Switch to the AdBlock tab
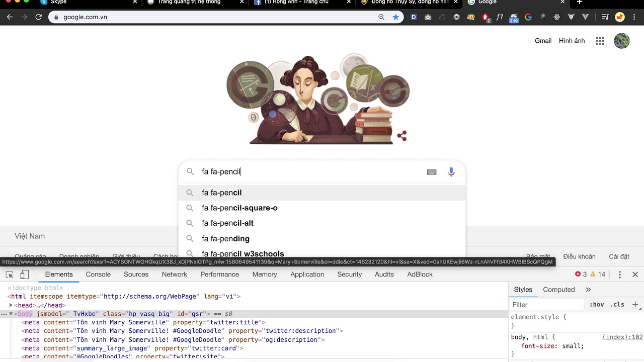 420,275
